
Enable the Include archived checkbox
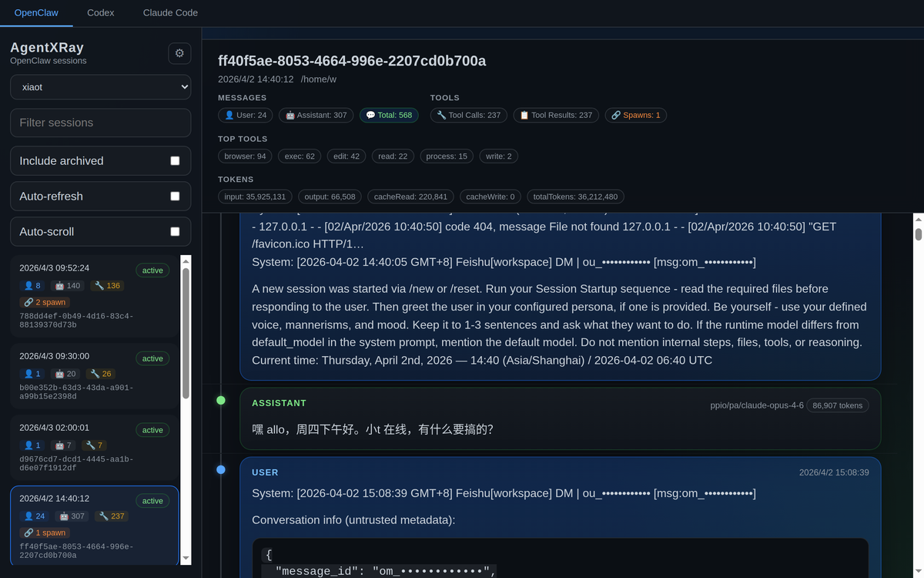175,161
